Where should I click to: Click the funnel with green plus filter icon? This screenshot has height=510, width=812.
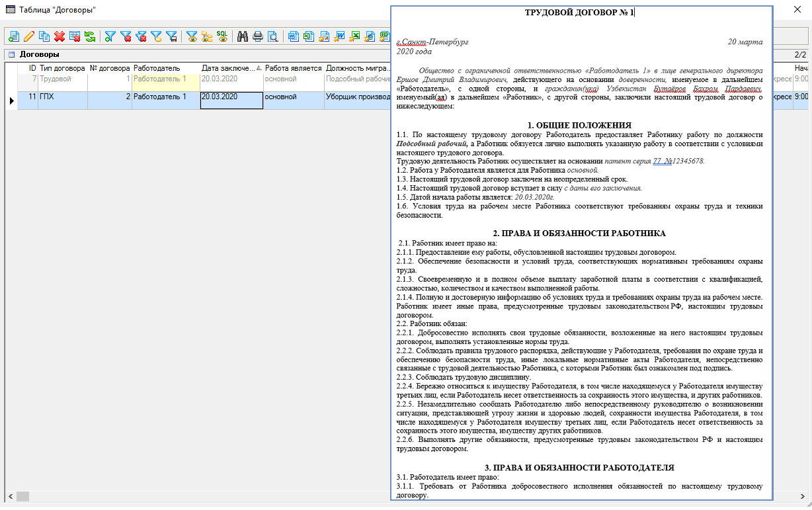pos(110,37)
